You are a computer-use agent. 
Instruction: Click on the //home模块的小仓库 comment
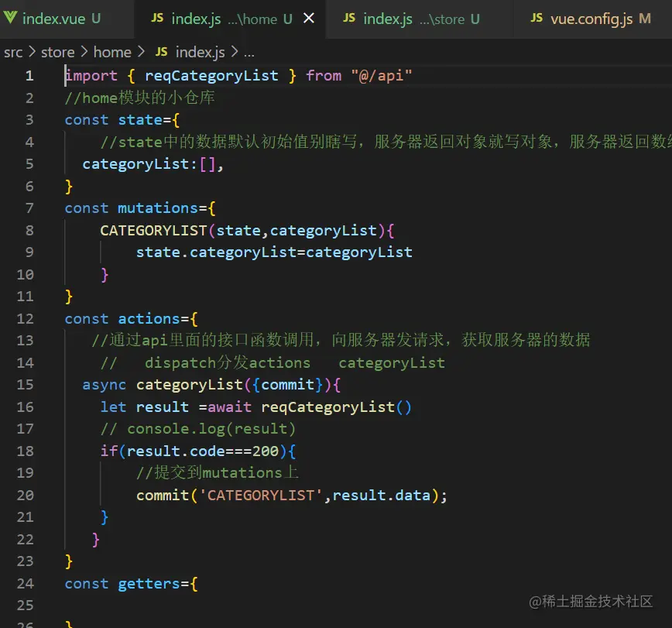(139, 98)
